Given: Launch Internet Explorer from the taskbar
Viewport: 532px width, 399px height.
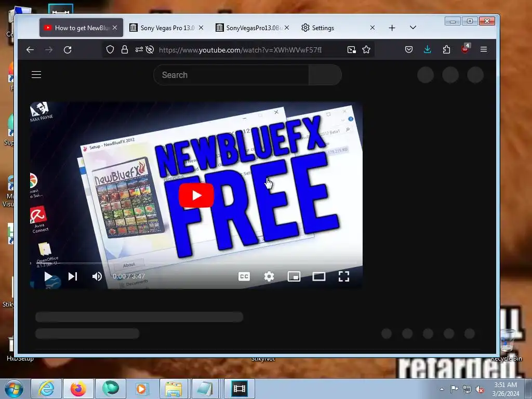Looking at the screenshot, I should [46, 389].
